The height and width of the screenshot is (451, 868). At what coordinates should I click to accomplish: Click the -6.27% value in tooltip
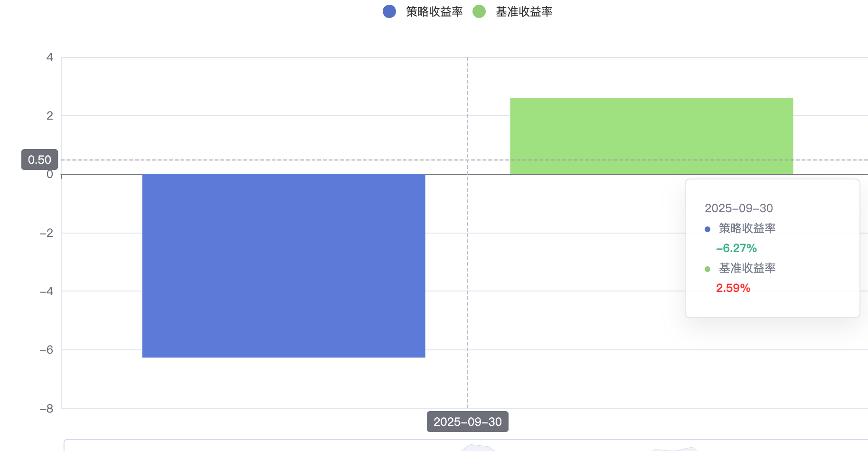pyautogui.click(x=736, y=248)
